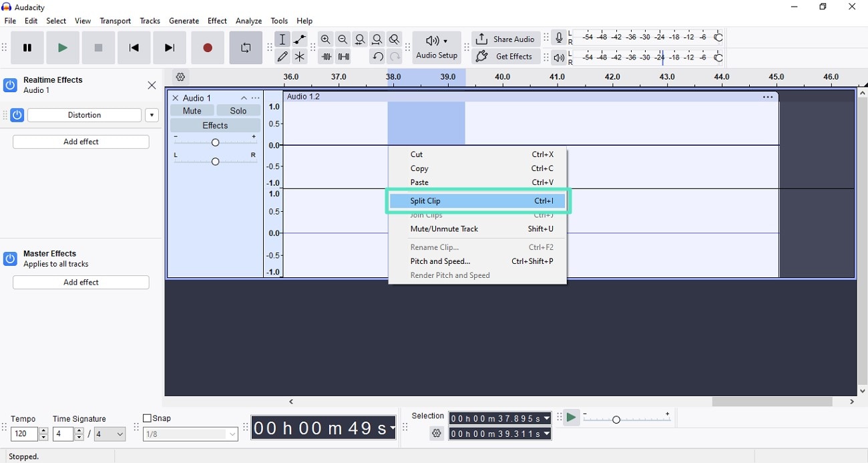Choose Cut from the context menu
868x463 pixels.
pos(478,154)
